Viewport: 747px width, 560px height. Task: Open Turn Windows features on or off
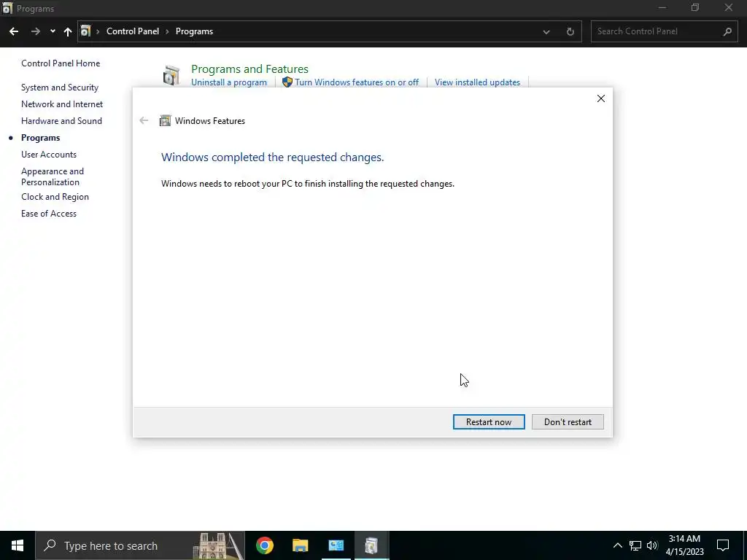click(356, 82)
